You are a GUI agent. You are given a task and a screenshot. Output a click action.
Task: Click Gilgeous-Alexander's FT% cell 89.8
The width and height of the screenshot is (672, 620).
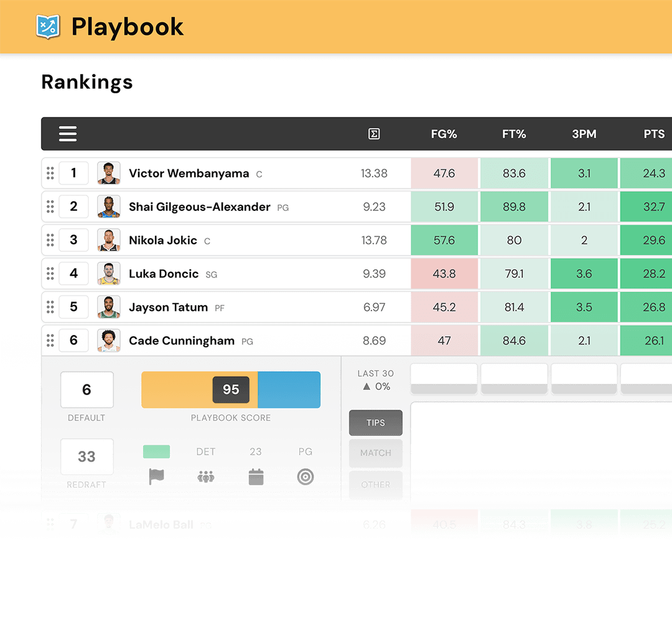point(515,206)
